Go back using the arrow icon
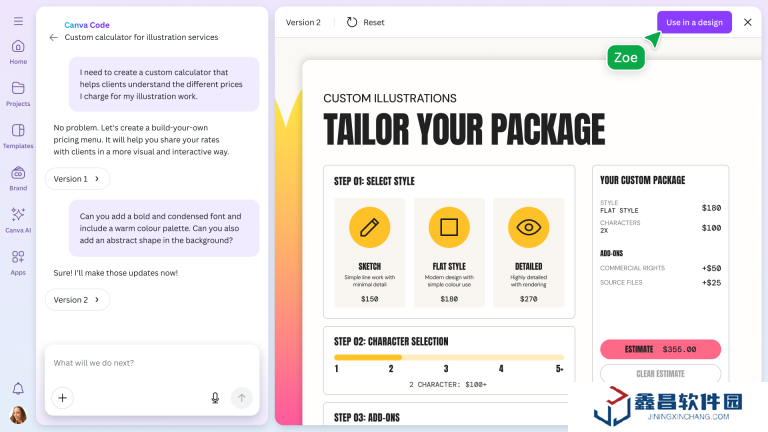Image resolution: width=768 pixels, height=432 pixels. [53, 37]
